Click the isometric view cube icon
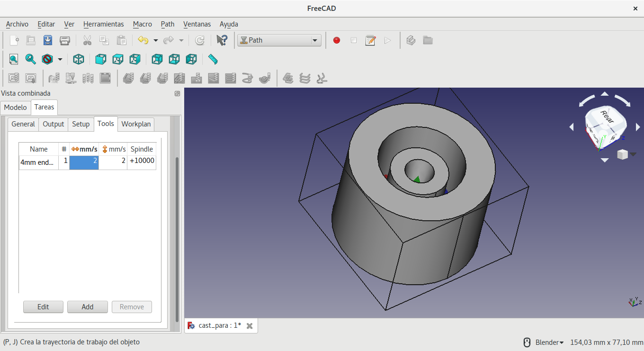 coord(79,59)
